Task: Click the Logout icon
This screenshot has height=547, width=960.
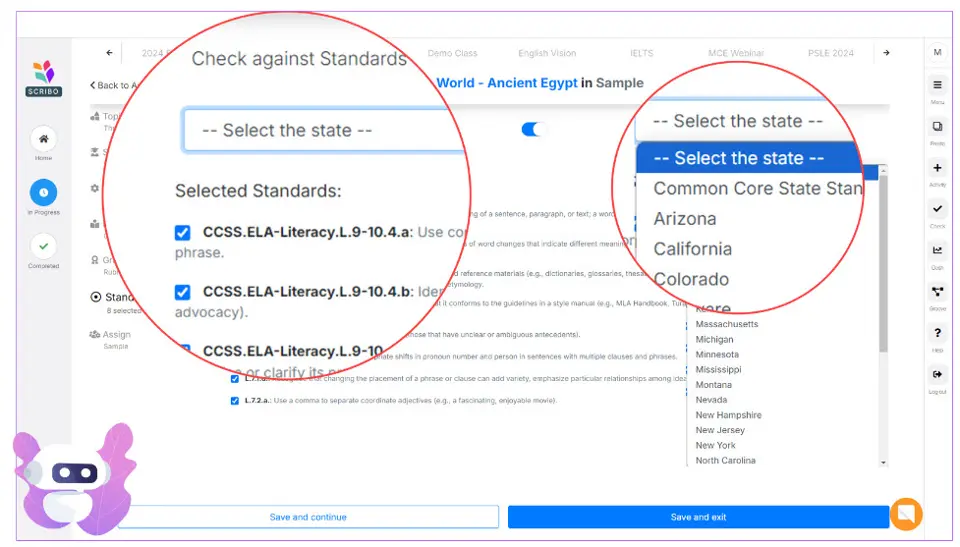Action: [x=937, y=375]
